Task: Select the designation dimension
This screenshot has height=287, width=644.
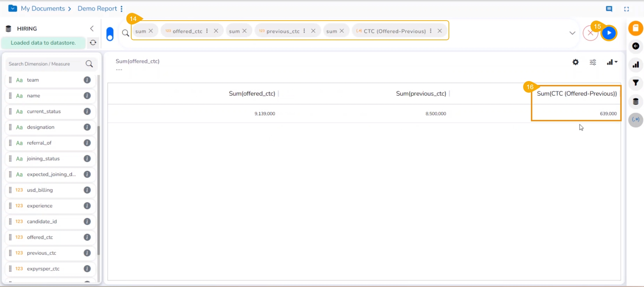Action: click(50, 127)
